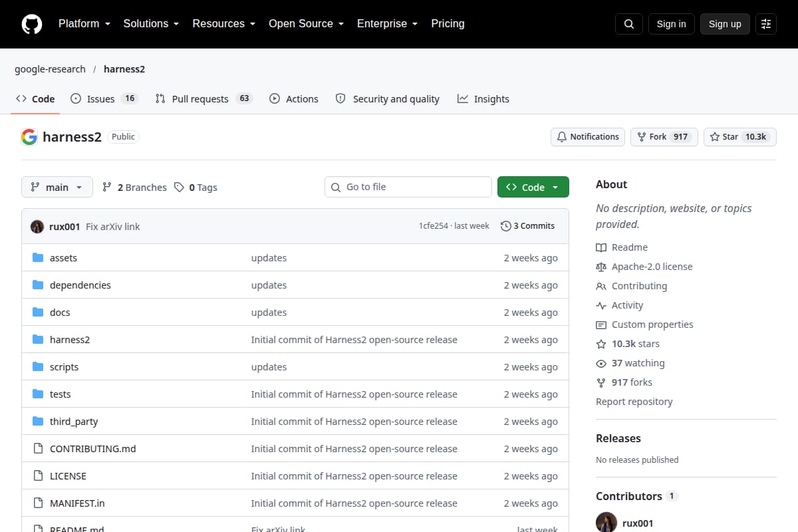
Task: Open the 2 Branches link
Action: click(x=134, y=188)
